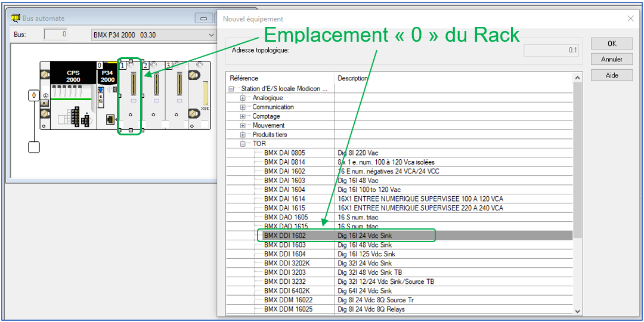Select empty rack slot 2
This screenshot has width=644, height=322.
[x=153, y=95]
